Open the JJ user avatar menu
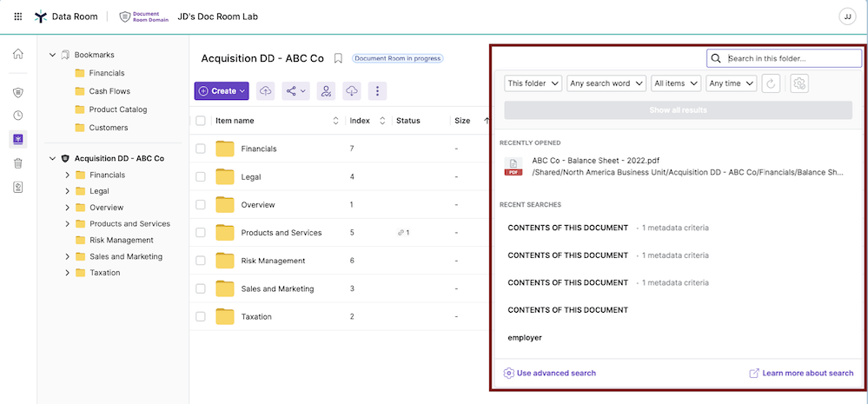This screenshot has width=868, height=404. [x=847, y=17]
